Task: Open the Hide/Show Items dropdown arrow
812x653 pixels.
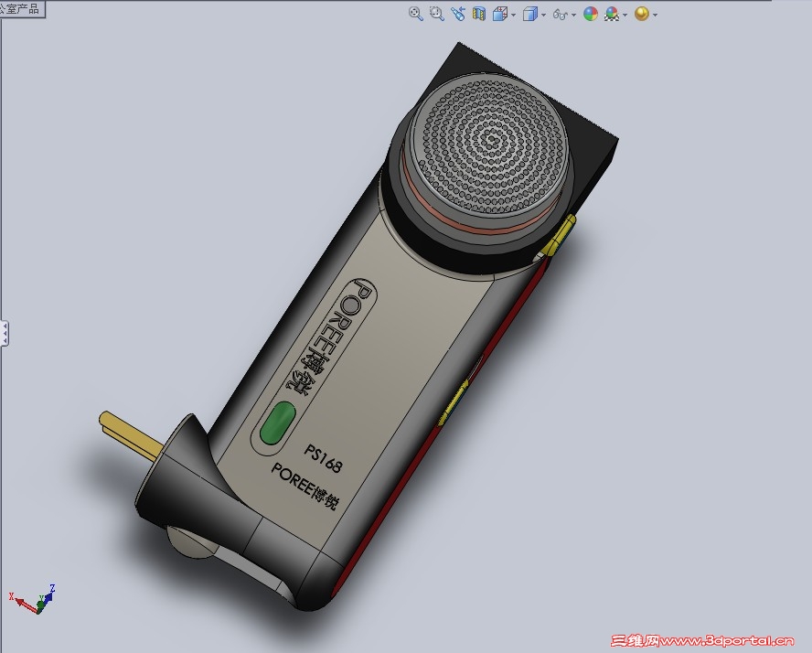Action: tap(573, 15)
